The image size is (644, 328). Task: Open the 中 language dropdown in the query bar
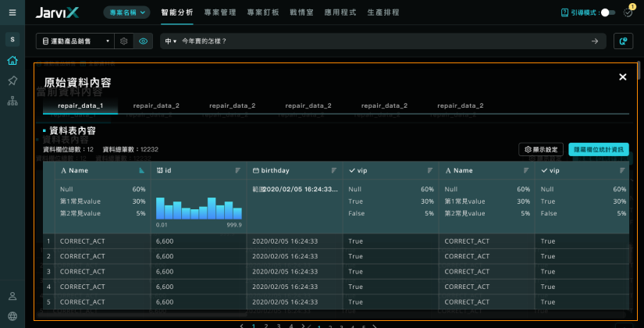170,41
